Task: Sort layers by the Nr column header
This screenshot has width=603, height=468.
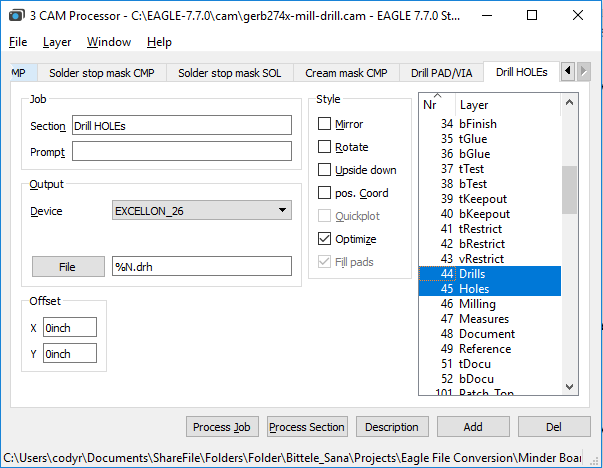Action: [x=431, y=104]
